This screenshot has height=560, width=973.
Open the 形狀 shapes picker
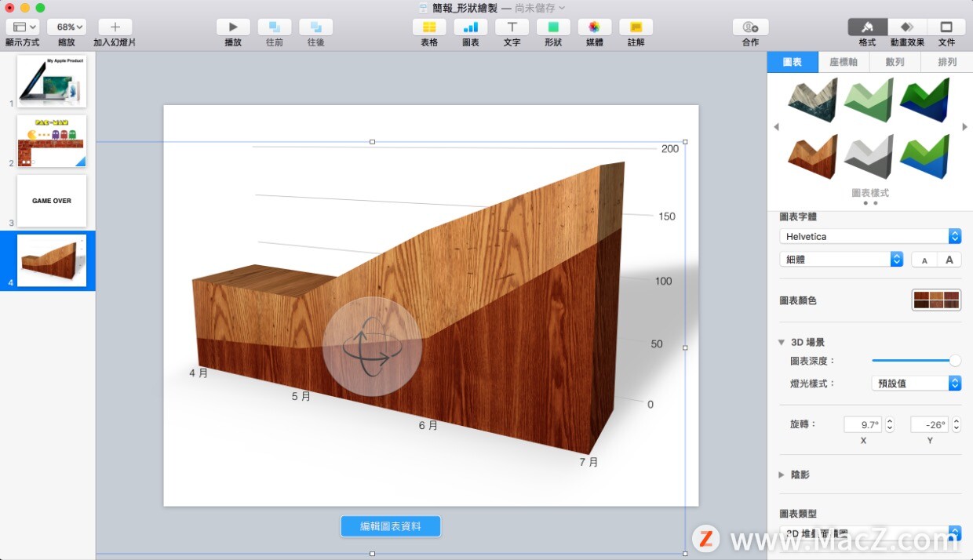click(553, 27)
